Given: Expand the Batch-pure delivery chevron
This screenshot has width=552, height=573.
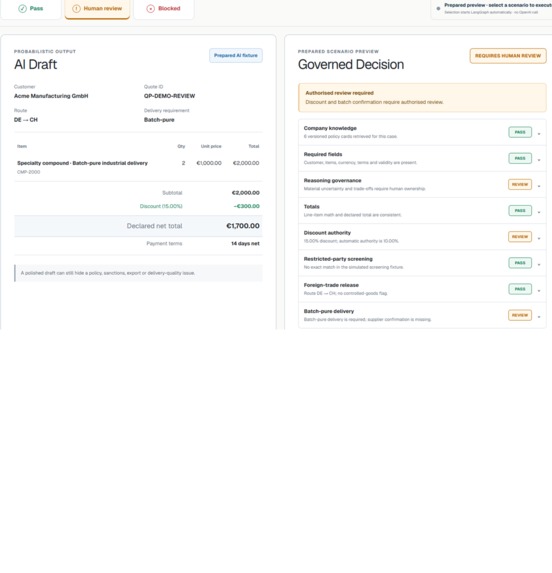Looking at the screenshot, I should click(x=539, y=317).
